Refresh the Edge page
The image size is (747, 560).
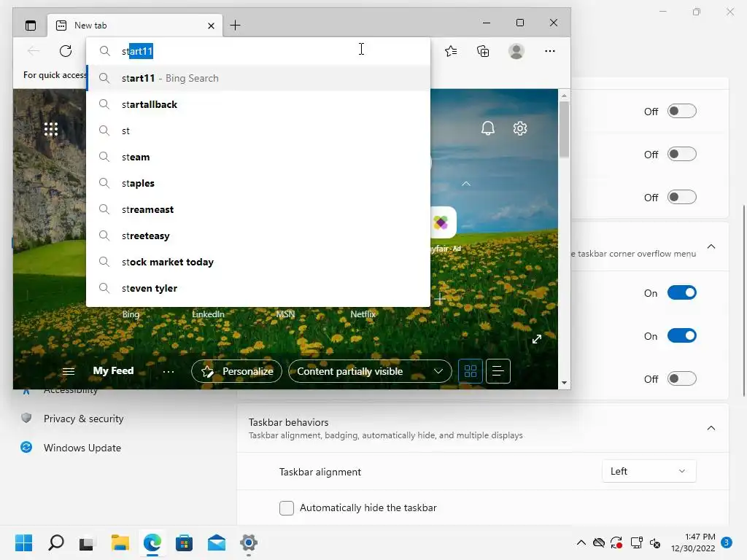66,51
